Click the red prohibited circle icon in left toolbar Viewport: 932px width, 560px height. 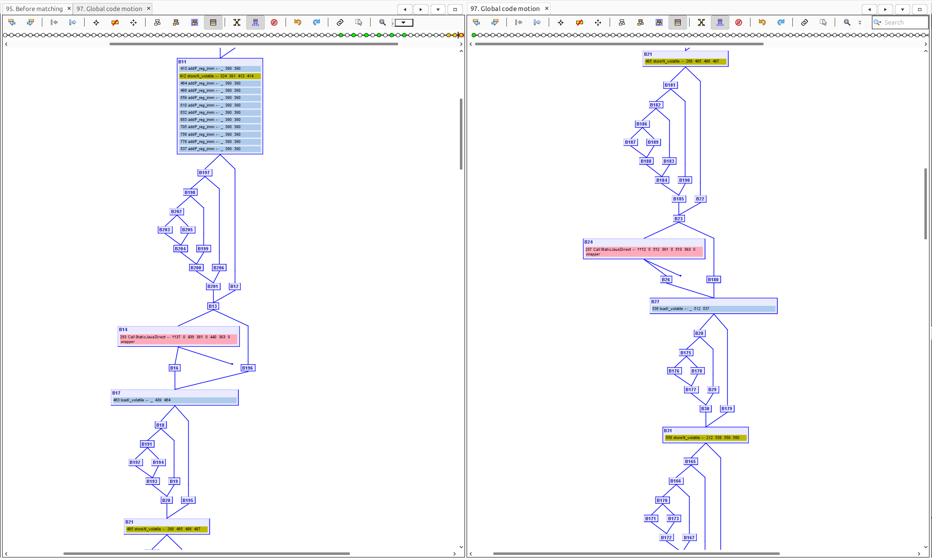(274, 22)
